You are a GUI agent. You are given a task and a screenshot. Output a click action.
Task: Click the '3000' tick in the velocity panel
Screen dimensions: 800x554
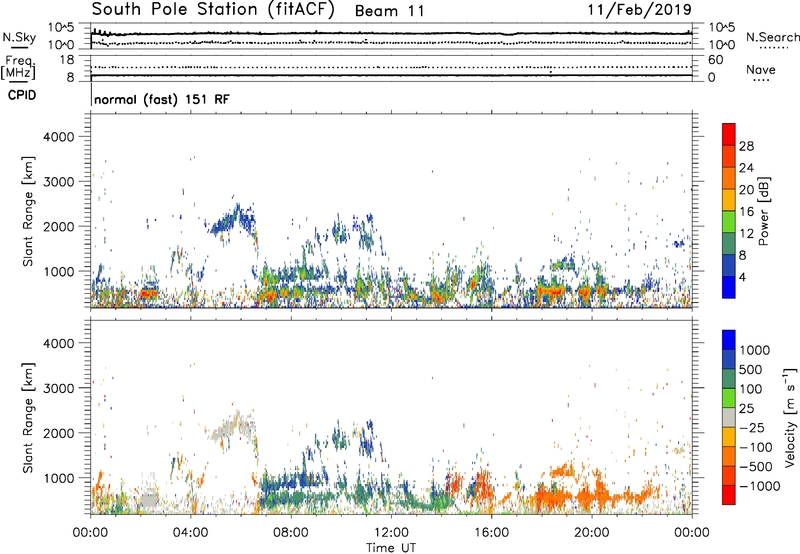(59, 388)
